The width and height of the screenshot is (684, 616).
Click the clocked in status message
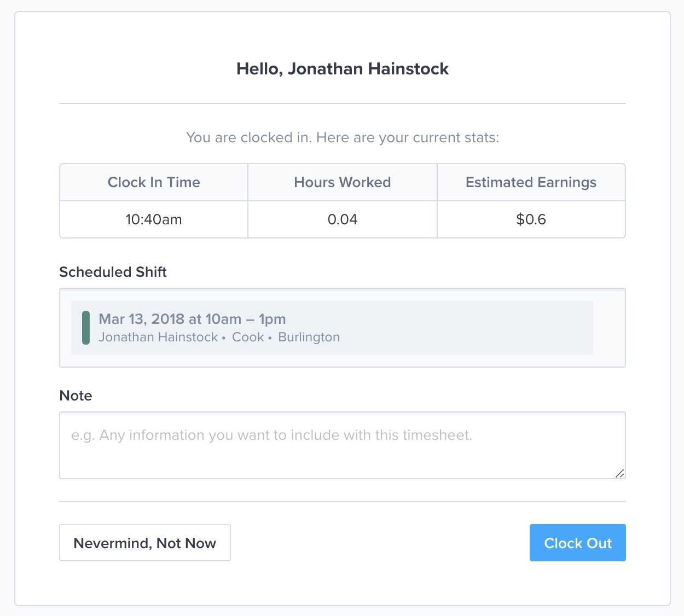click(x=343, y=137)
